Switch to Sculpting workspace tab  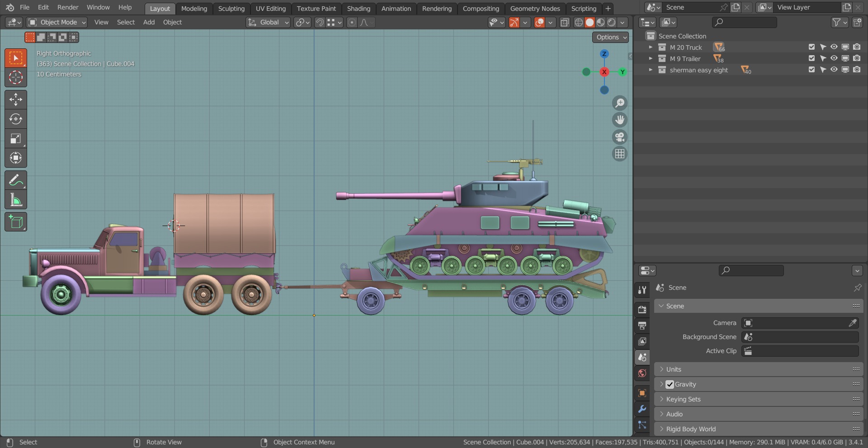pos(231,9)
